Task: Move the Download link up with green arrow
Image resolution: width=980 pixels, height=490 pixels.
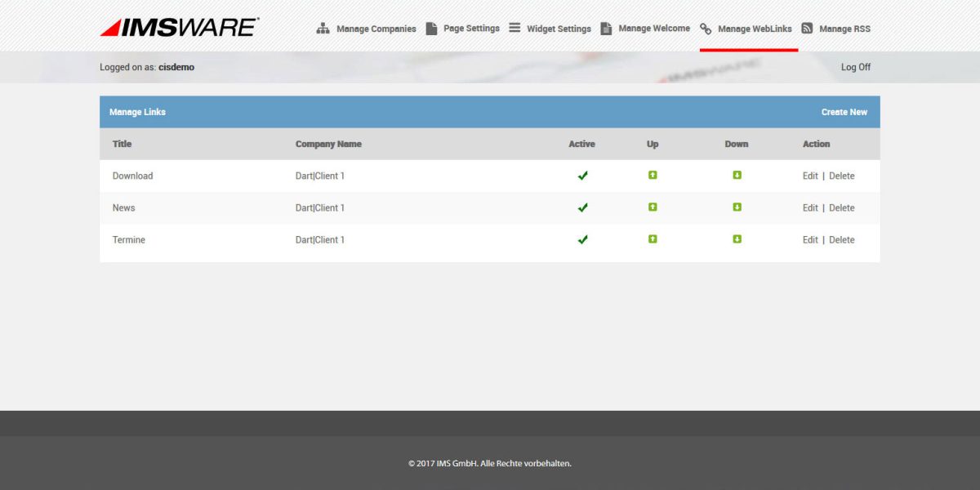Action: click(652, 176)
